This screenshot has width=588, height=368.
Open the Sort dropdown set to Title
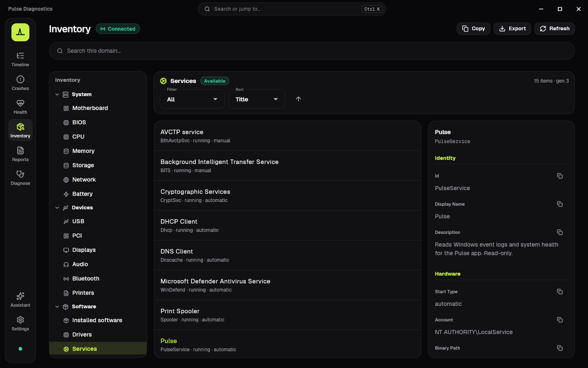257,99
